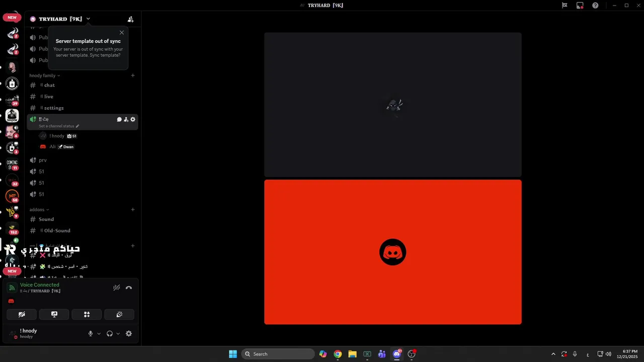Open headphone output options arrow
The width and height of the screenshot is (644, 362).
(118, 334)
